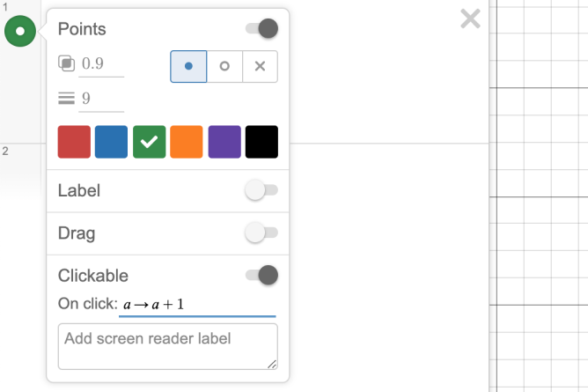Viewport: 588px width, 392px height.
Task: Select the cross point style
Action: point(260,66)
